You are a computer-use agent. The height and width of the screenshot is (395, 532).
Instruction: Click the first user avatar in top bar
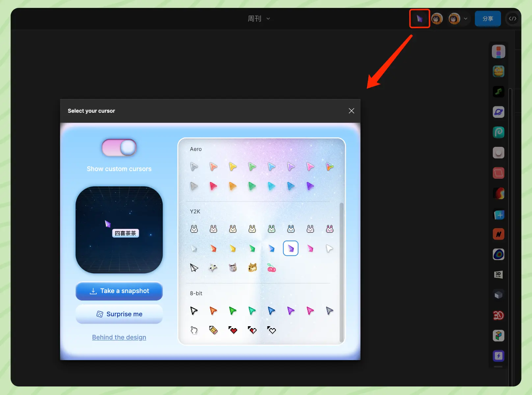[x=437, y=19]
